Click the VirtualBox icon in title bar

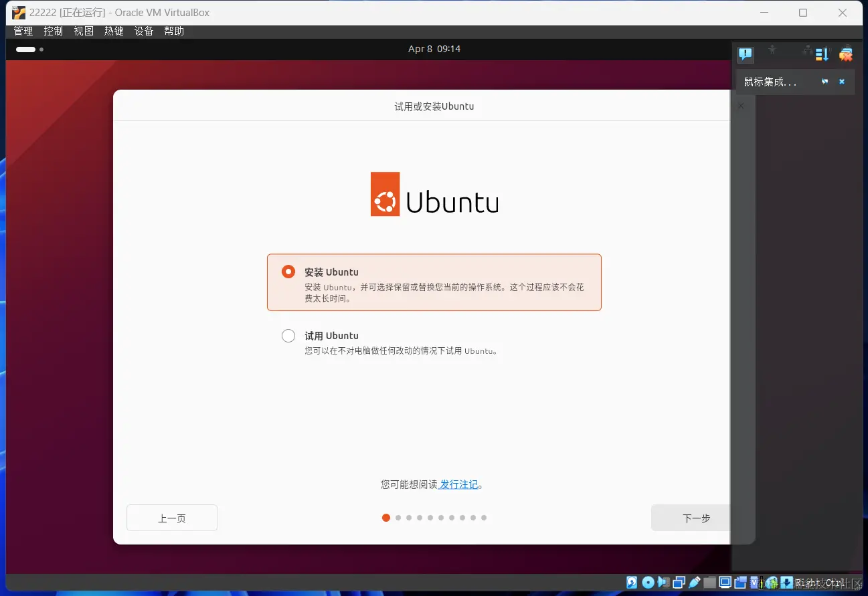pos(19,13)
